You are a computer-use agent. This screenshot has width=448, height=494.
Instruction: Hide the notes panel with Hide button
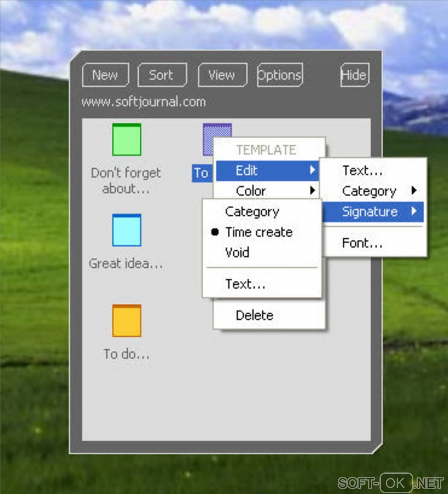(x=355, y=75)
